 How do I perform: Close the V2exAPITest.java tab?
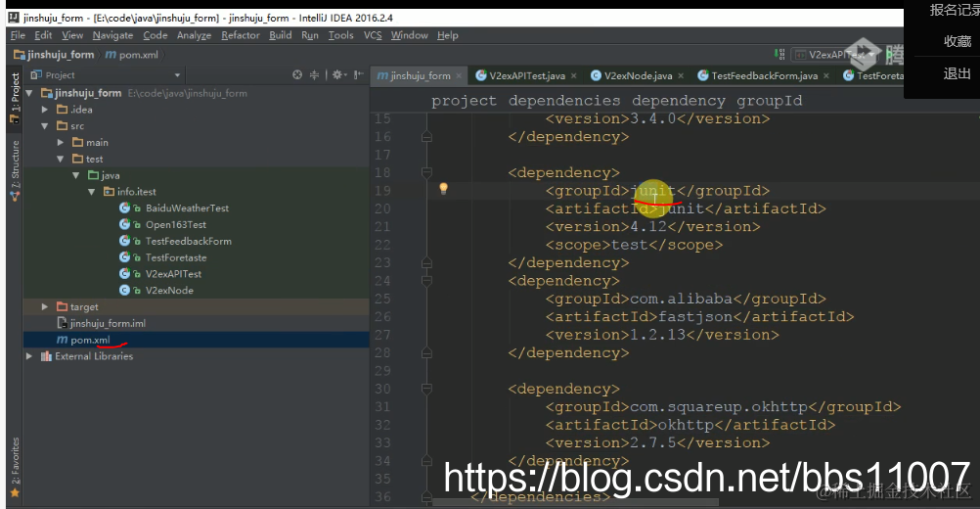574,75
